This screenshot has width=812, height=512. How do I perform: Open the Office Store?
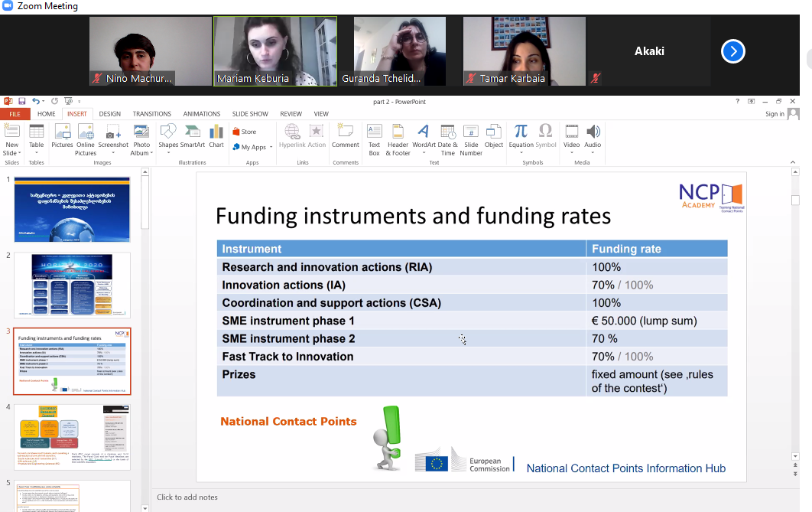point(245,132)
